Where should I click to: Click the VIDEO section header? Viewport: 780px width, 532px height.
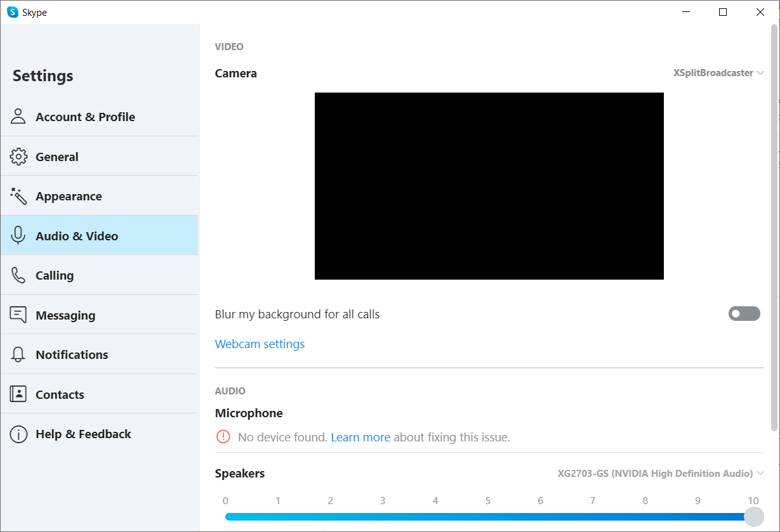pos(229,47)
